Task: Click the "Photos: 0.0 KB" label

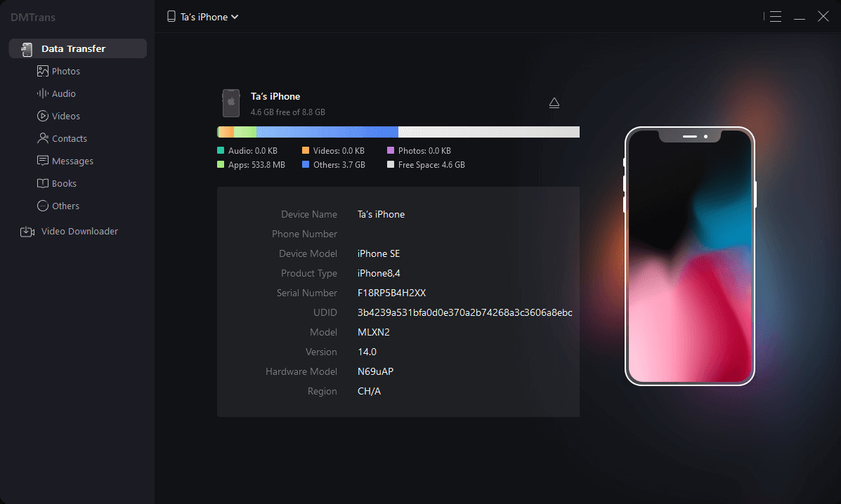Action: click(424, 151)
